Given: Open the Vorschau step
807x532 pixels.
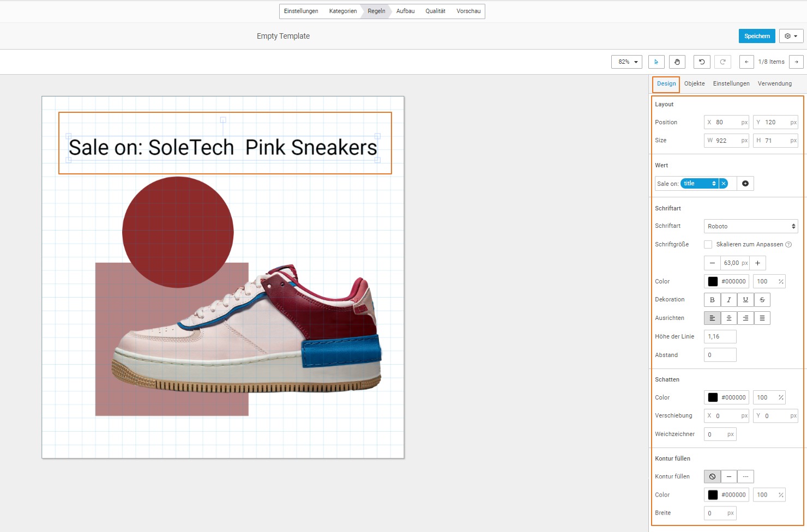Looking at the screenshot, I should click(x=468, y=11).
